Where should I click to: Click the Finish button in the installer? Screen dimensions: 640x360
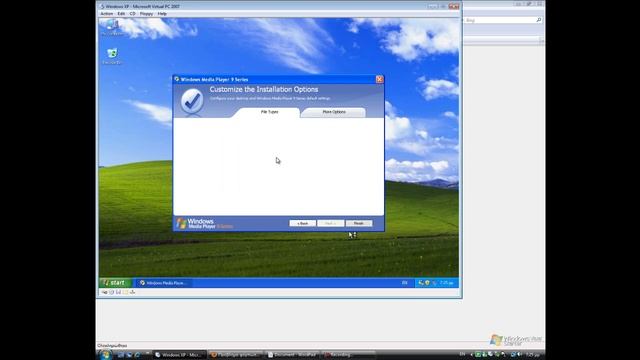[x=359, y=223]
